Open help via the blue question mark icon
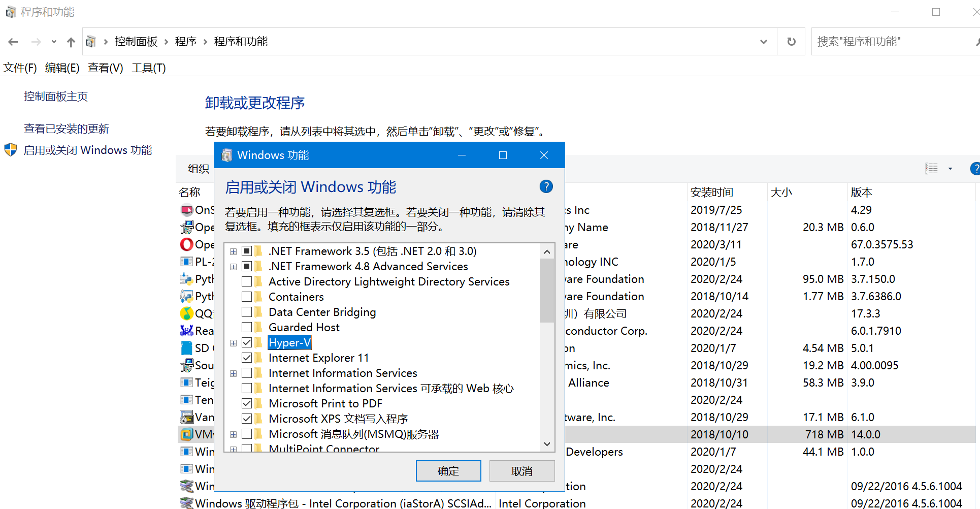Viewport: 980px width, 509px height. pyautogui.click(x=546, y=186)
